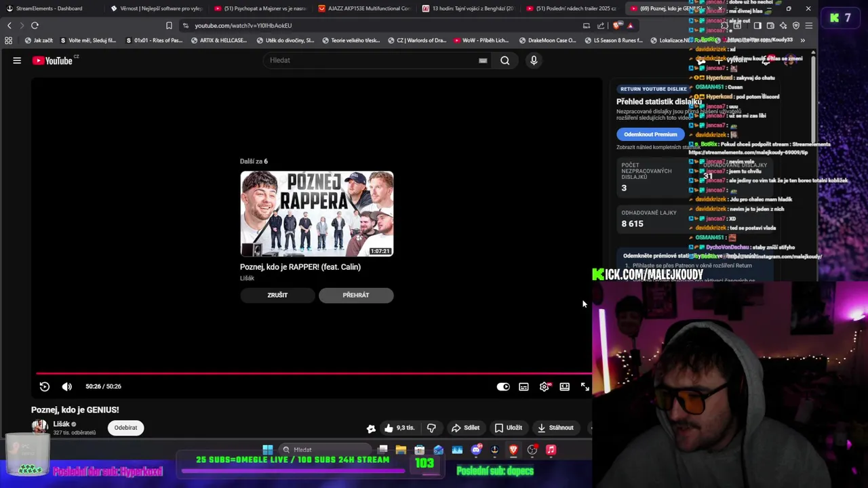Open Brave browser taskbar icon
The height and width of the screenshot is (488, 868).
coord(513,449)
